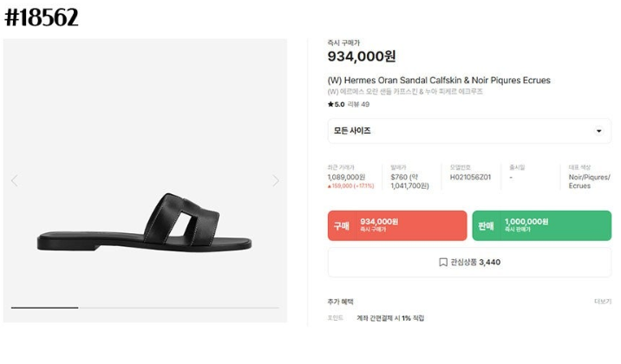This screenshot has height=364, width=621.
Task: Click the 최근 거래가 1,089,000원 value
Action: [346, 178]
